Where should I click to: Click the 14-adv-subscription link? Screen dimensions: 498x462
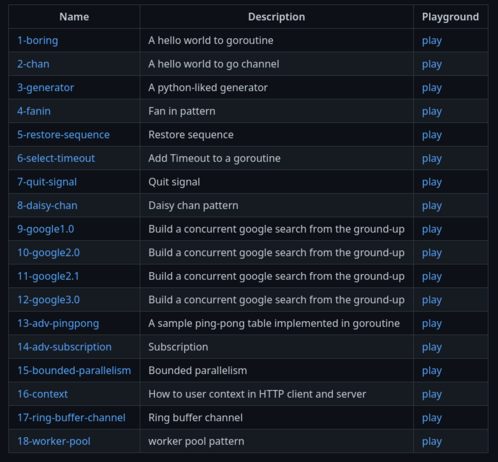(64, 347)
